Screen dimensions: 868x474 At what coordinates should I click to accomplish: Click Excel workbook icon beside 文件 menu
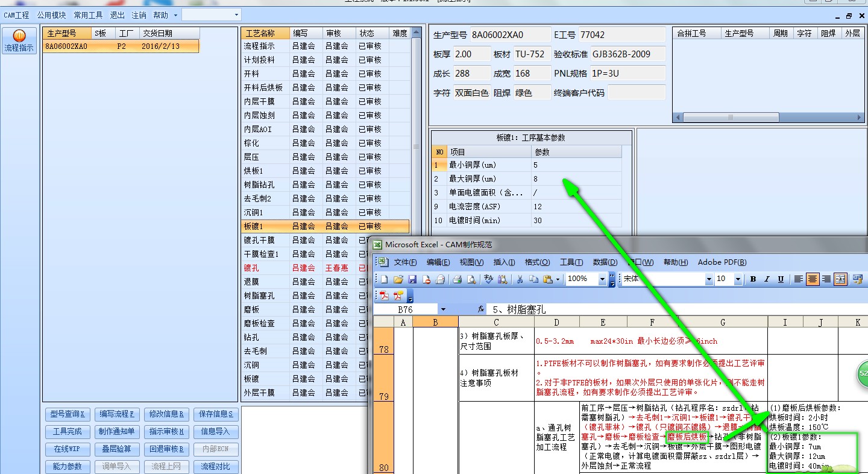[382, 262]
